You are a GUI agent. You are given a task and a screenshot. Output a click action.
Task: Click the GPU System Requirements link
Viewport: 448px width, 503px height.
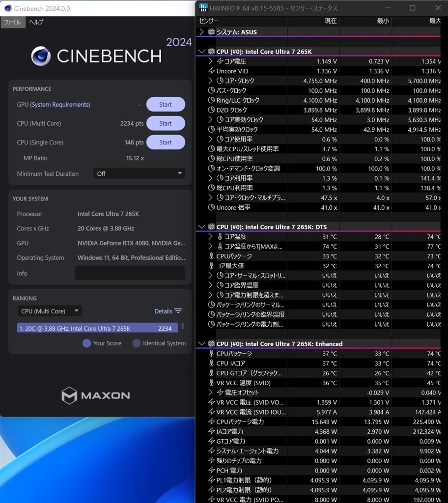tap(60, 105)
